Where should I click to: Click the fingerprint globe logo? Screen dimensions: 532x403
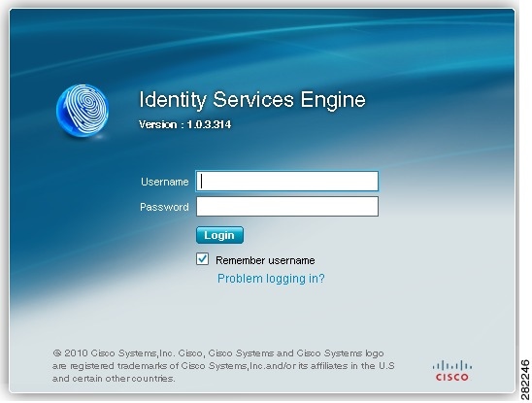83,111
